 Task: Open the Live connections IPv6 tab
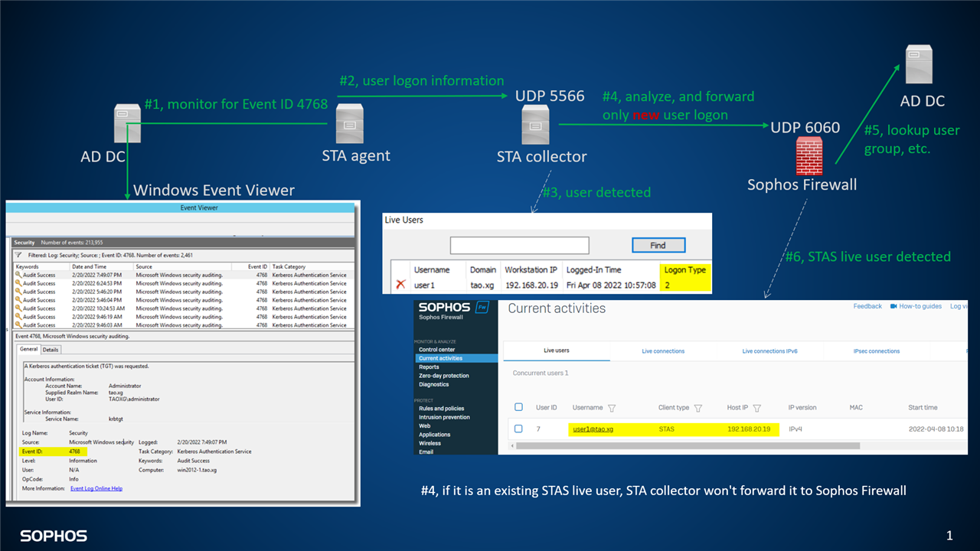point(769,351)
